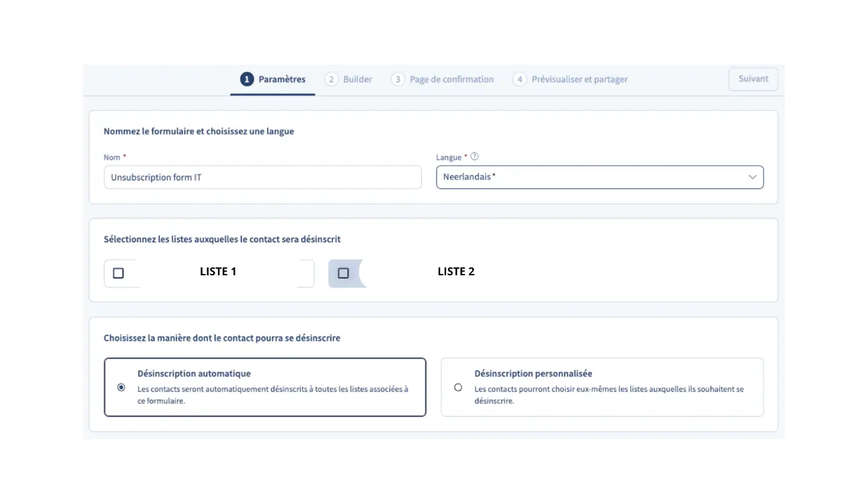This screenshot has width=868, height=488.
Task: Click the step 1 number circle icon
Action: coord(247,79)
